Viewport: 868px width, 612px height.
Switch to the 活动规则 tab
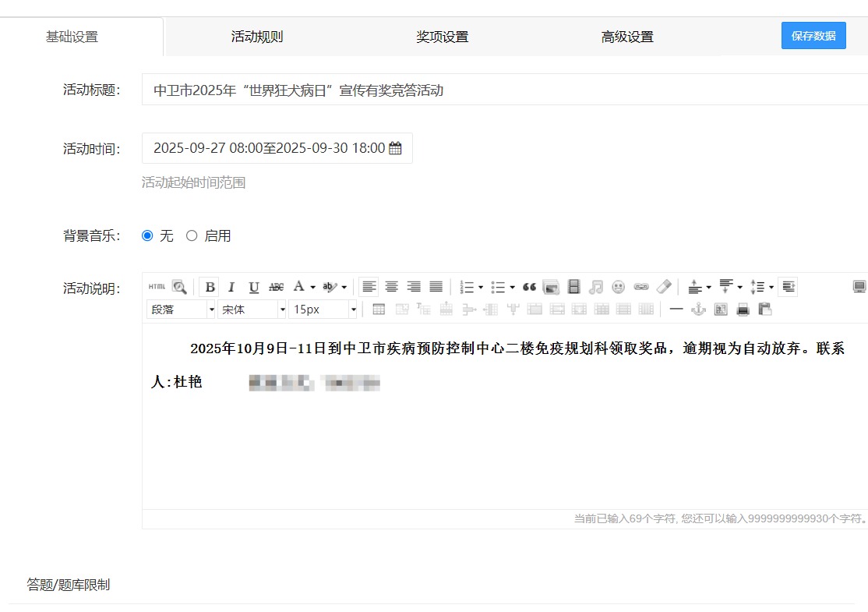[257, 37]
